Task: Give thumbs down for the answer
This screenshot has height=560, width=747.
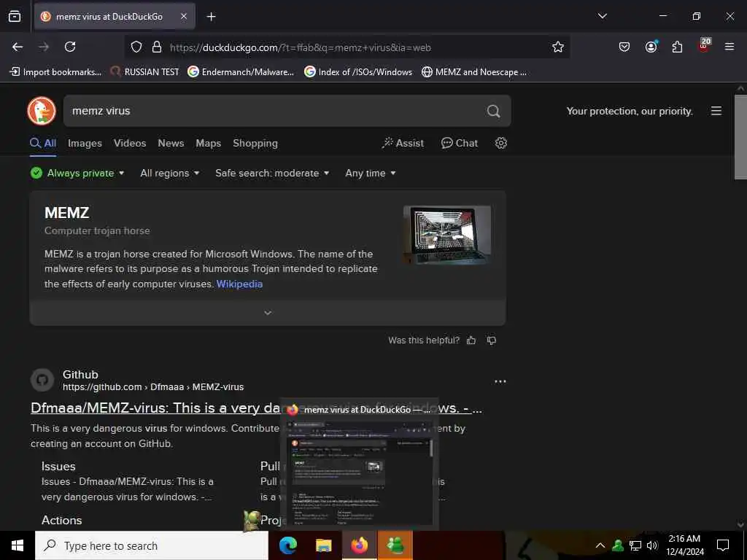Action: [492, 340]
